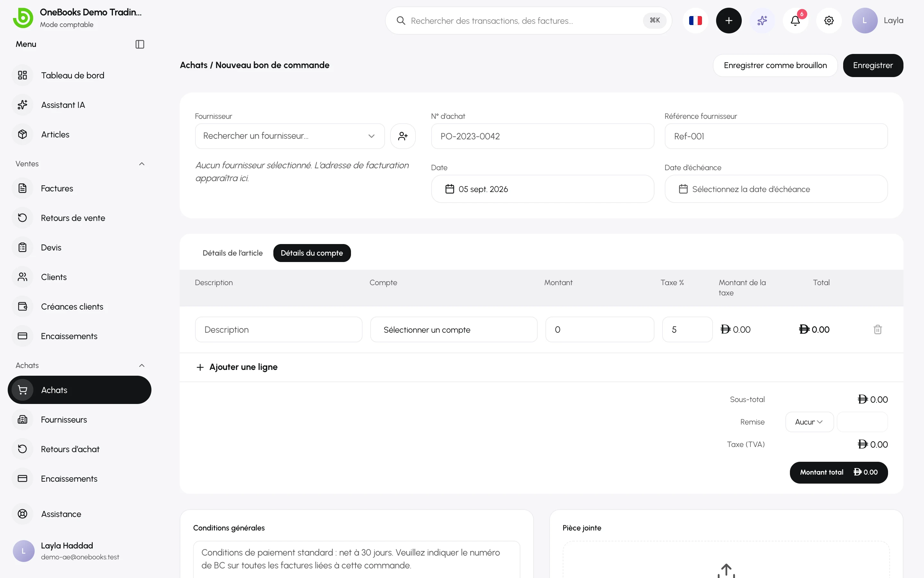Viewport: 924px width, 578px height.
Task: Click the Achats breadcrumb title
Action: click(x=193, y=66)
